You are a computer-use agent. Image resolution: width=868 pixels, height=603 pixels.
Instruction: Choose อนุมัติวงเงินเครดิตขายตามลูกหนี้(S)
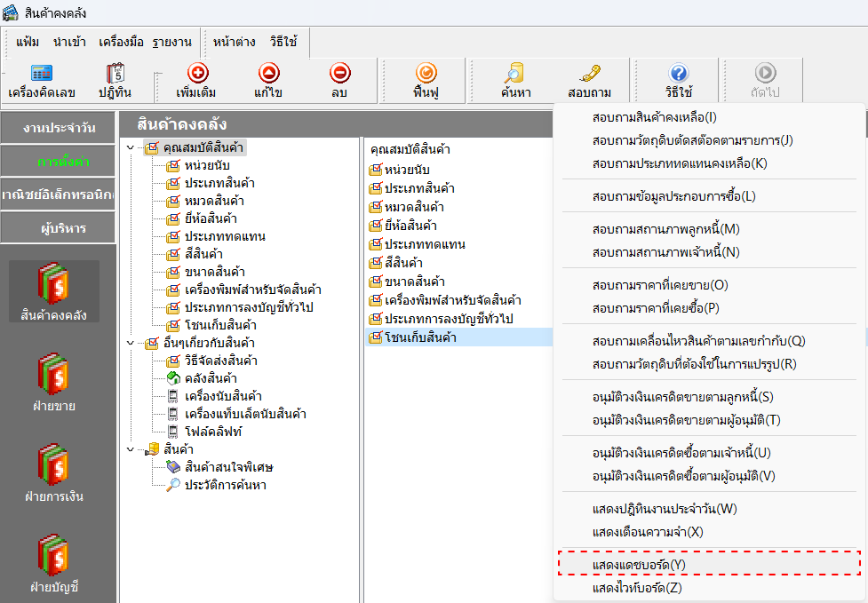[709, 397]
